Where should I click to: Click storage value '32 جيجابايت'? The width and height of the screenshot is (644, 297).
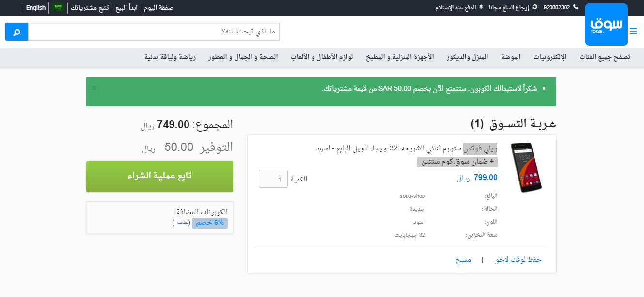409,235
